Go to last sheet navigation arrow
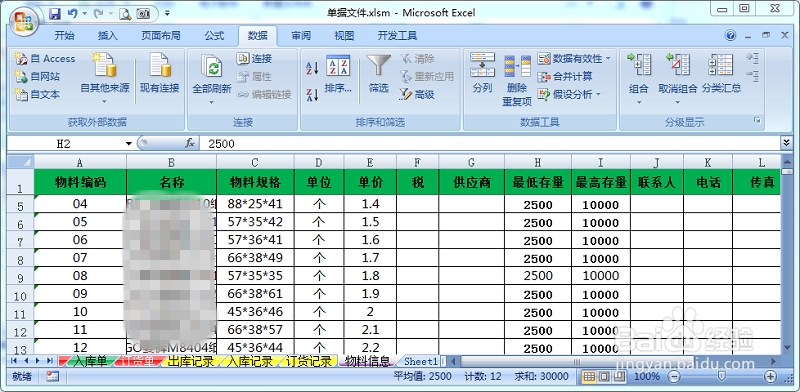Viewport: 800px width, 392px height. coord(49,361)
